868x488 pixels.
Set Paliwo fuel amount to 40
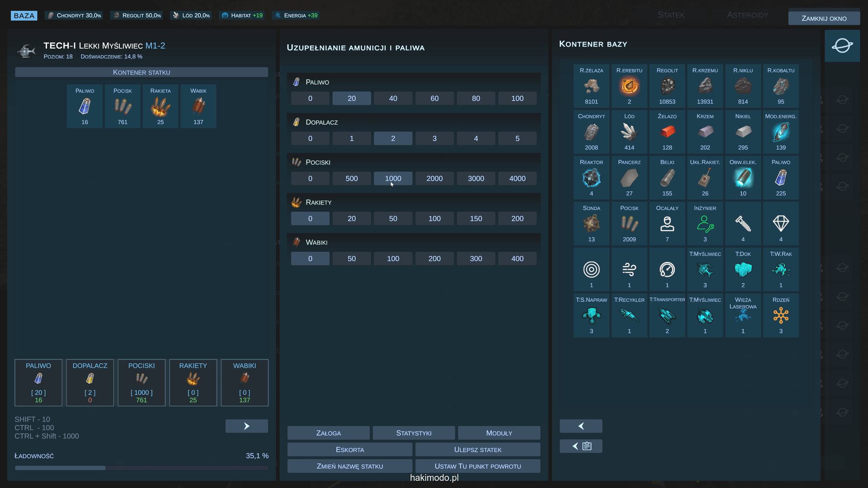393,99
